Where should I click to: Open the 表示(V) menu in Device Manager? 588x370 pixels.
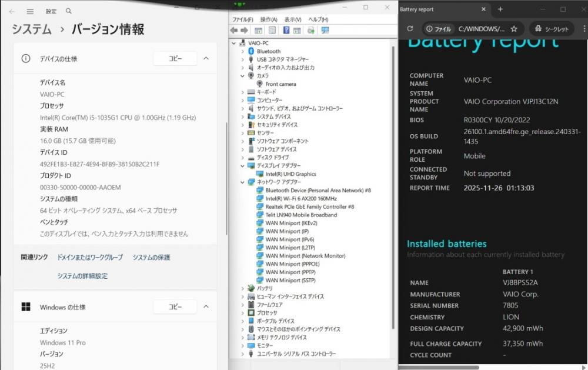point(292,19)
